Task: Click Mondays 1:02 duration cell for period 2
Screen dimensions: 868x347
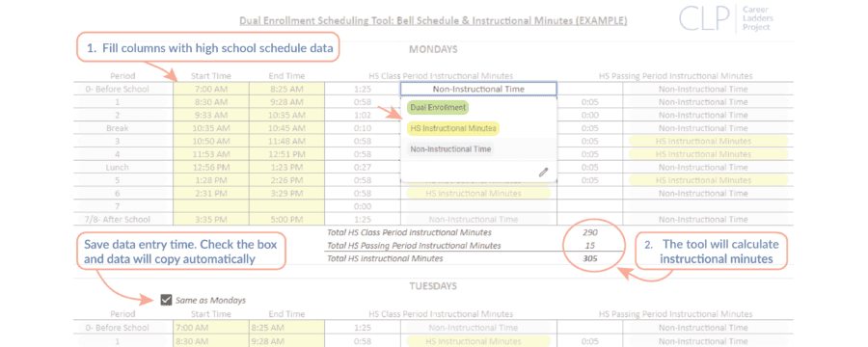Action: [362, 115]
